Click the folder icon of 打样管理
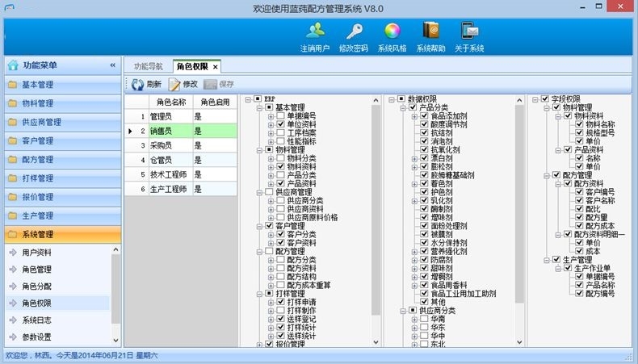Image resolution: width=638 pixels, height=364 pixels. (13, 178)
